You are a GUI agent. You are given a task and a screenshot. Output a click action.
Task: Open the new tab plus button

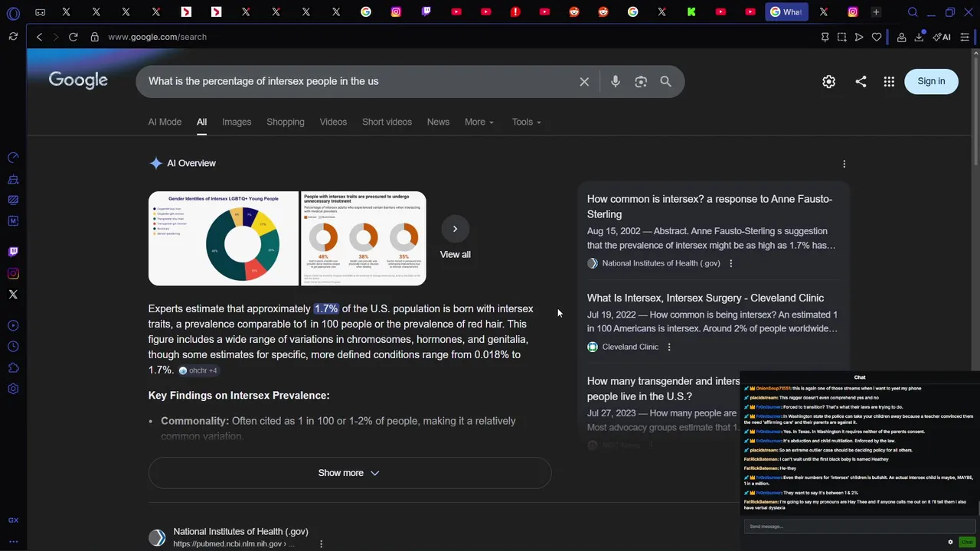tap(876, 12)
